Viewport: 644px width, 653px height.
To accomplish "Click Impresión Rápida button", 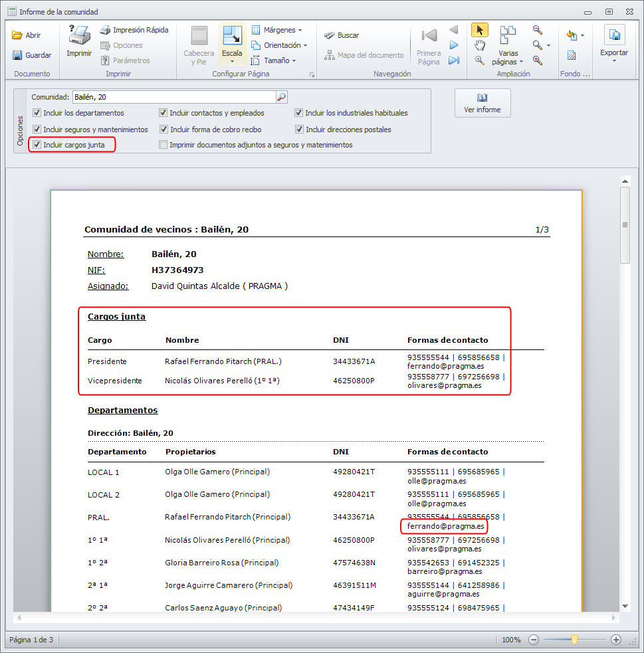I will coord(134,30).
